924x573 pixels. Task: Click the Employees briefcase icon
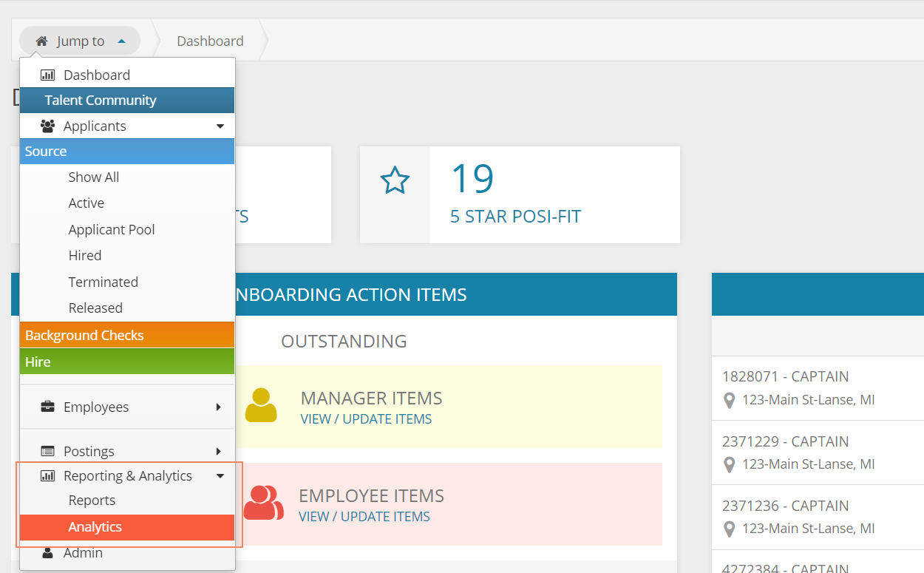pos(47,407)
